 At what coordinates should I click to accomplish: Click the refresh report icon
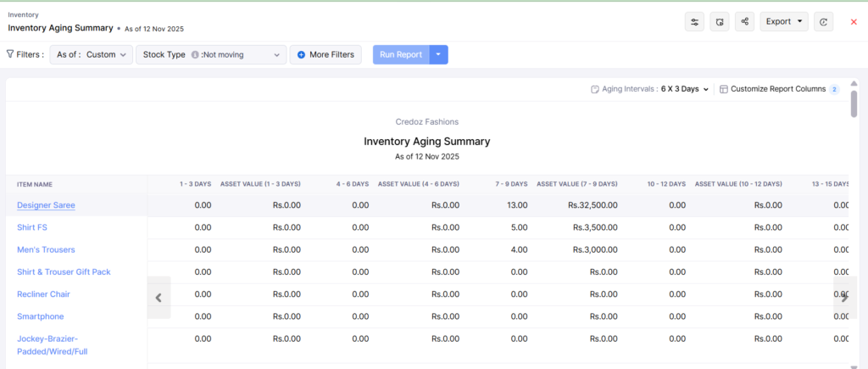(822, 22)
